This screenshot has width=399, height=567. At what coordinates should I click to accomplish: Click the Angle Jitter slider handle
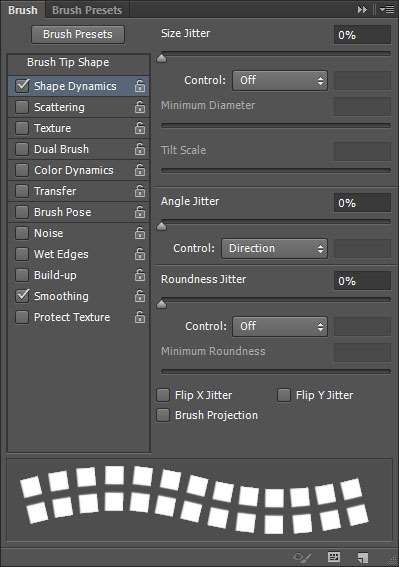tap(162, 226)
